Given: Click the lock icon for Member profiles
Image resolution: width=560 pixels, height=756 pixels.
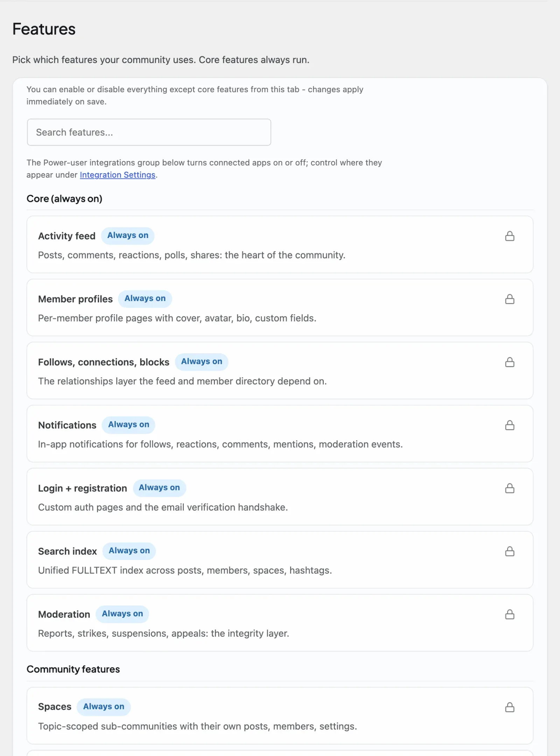Looking at the screenshot, I should 510,299.
